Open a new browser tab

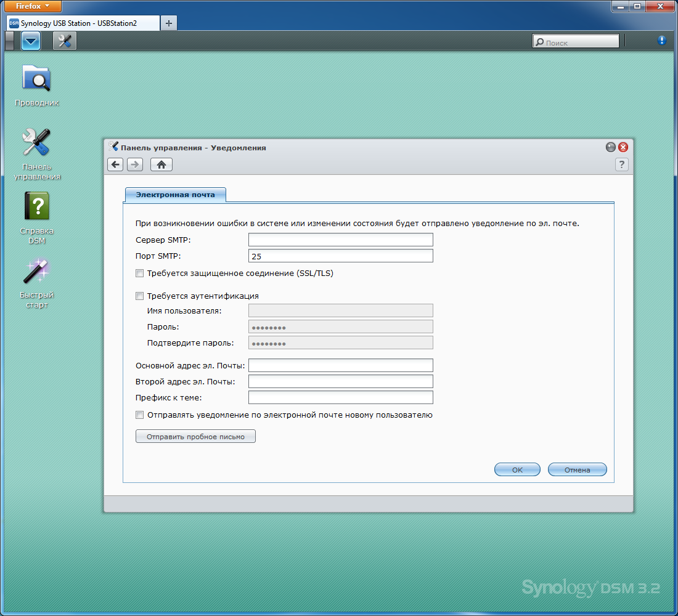169,23
